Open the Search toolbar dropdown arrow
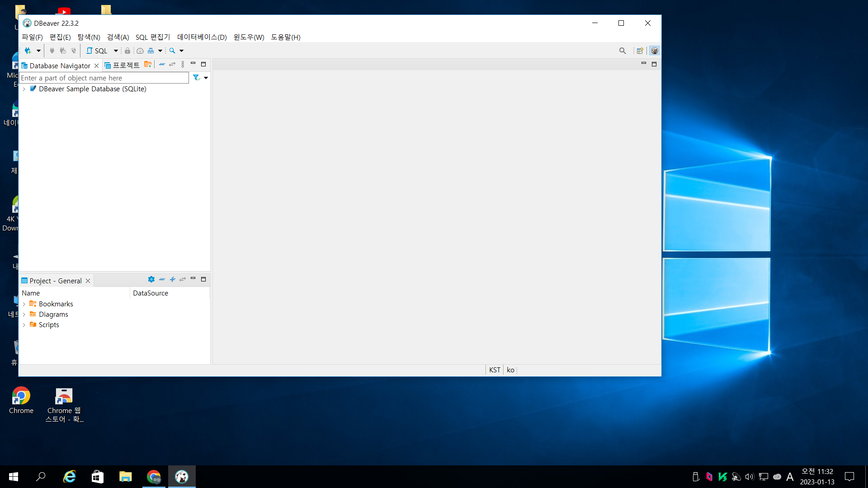 pos(181,51)
